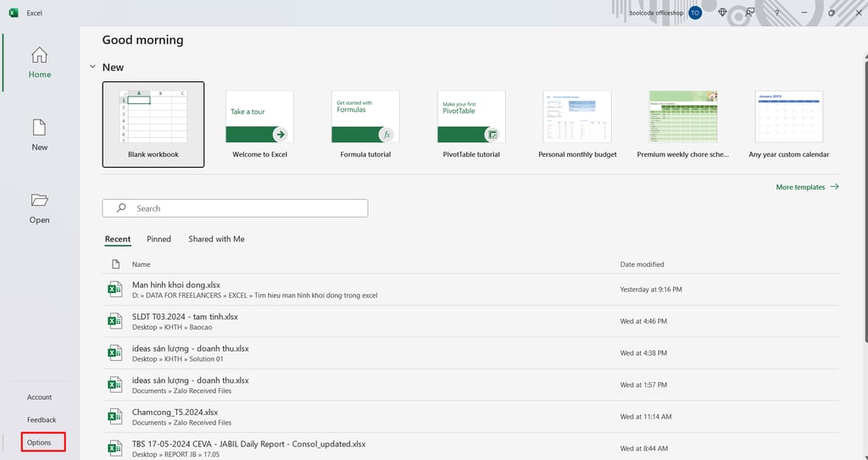Click the diamond premium icon
This screenshot has height=460, width=868.
tap(722, 12)
